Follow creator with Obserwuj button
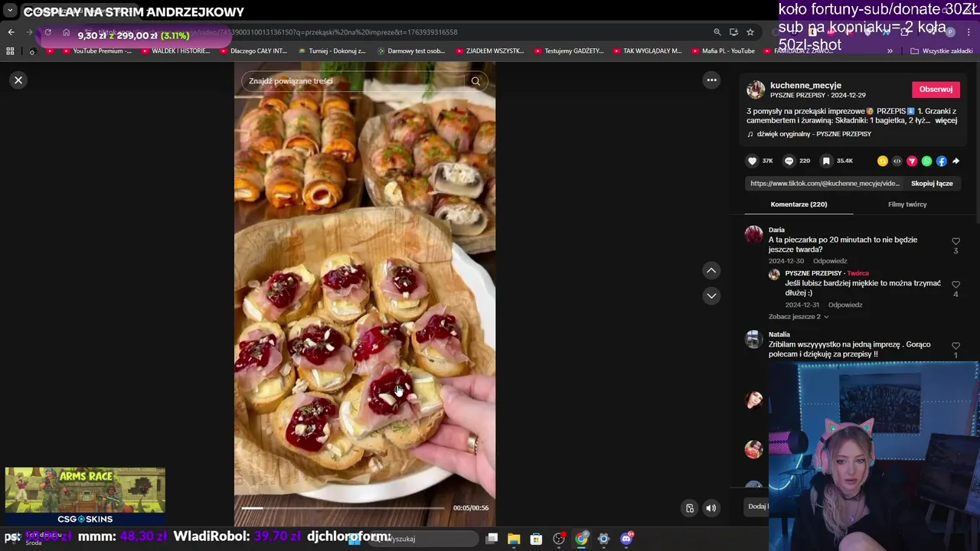980x551 pixels. point(936,89)
